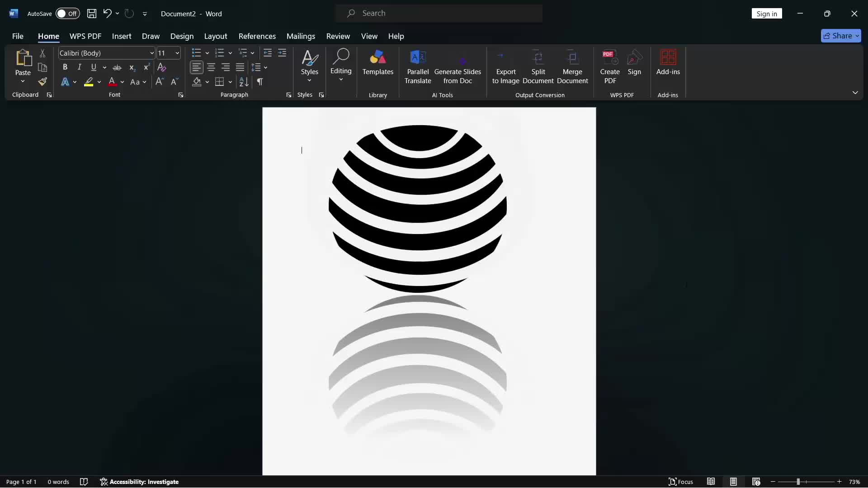This screenshot has height=488, width=868.
Task: Toggle Italic formatting
Action: (x=80, y=67)
